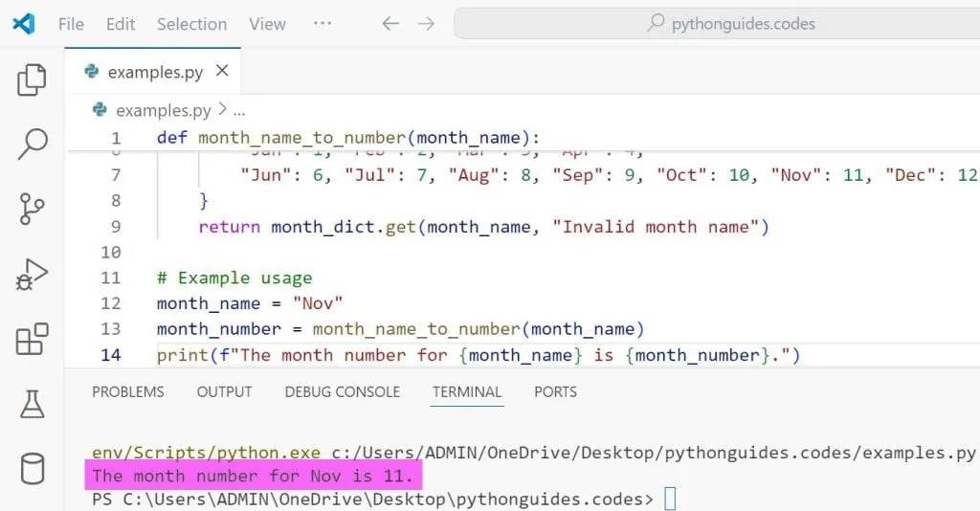980x511 pixels.
Task: Open the Explorer view in activity bar
Action: point(33,80)
